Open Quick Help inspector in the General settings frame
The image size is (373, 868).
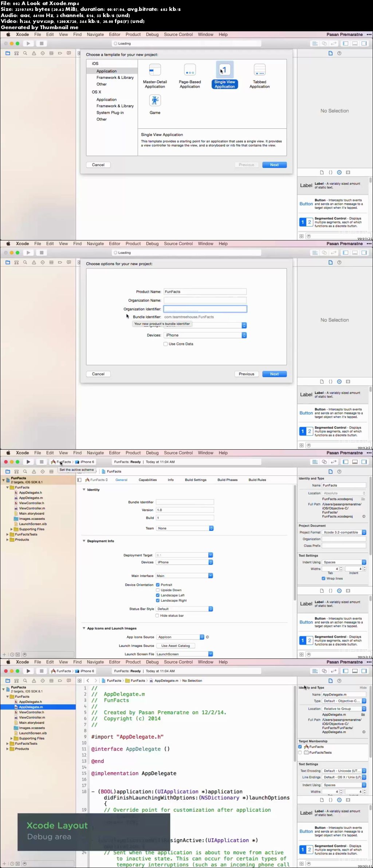tap(339, 471)
